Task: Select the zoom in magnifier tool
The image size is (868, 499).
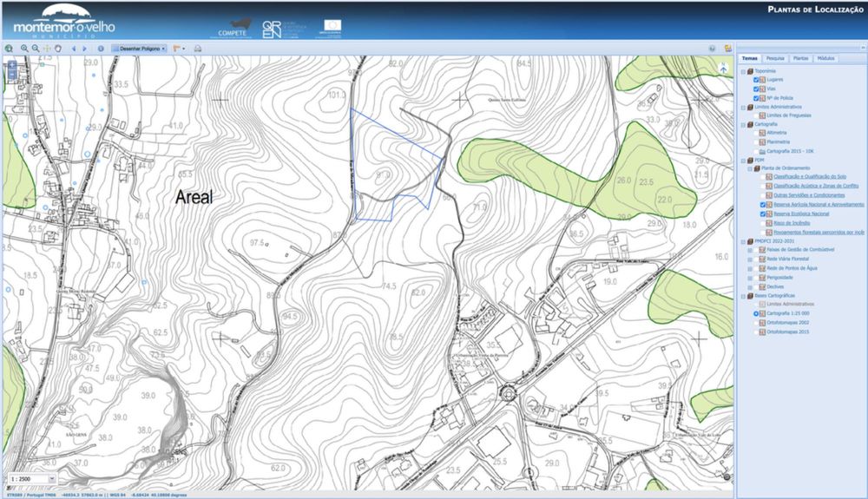Action: [24, 49]
